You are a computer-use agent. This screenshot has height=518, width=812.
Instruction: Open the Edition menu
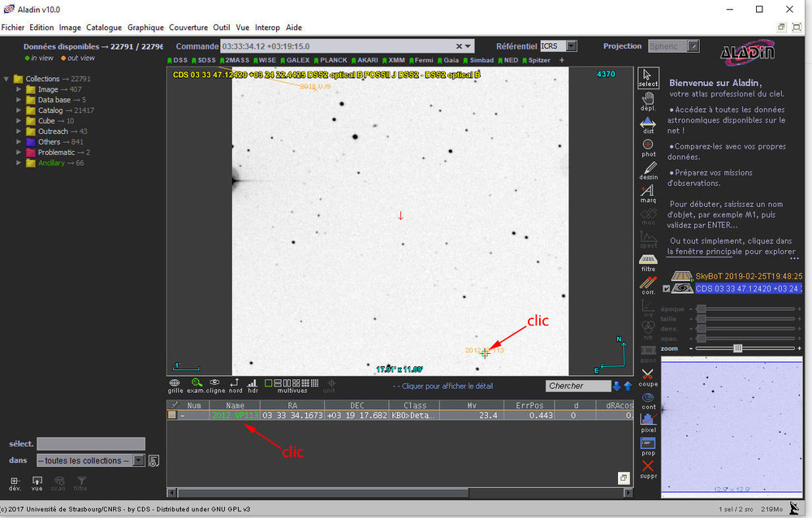pyautogui.click(x=41, y=28)
